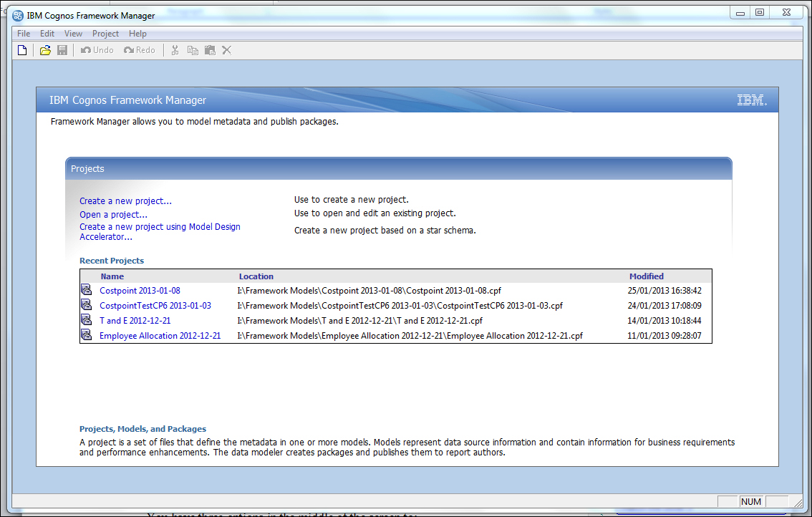The height and width of the screenshot is (517, 812).
Task: Click the Delete X toolbar icon
Action: click(226, 50)
